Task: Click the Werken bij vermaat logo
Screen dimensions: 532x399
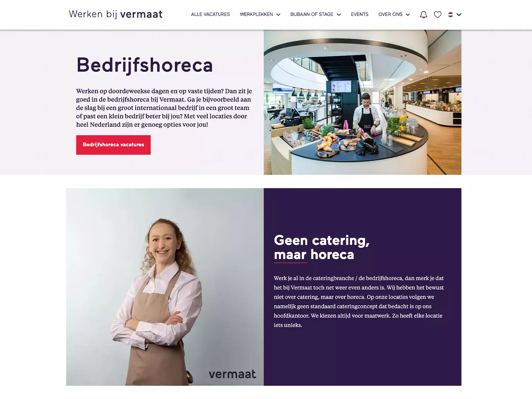Action: click(x=116, y=14)
